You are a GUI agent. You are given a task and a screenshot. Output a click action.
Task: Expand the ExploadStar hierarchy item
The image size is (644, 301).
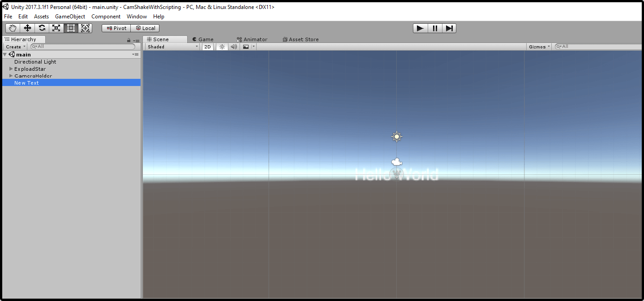point(10,69)
